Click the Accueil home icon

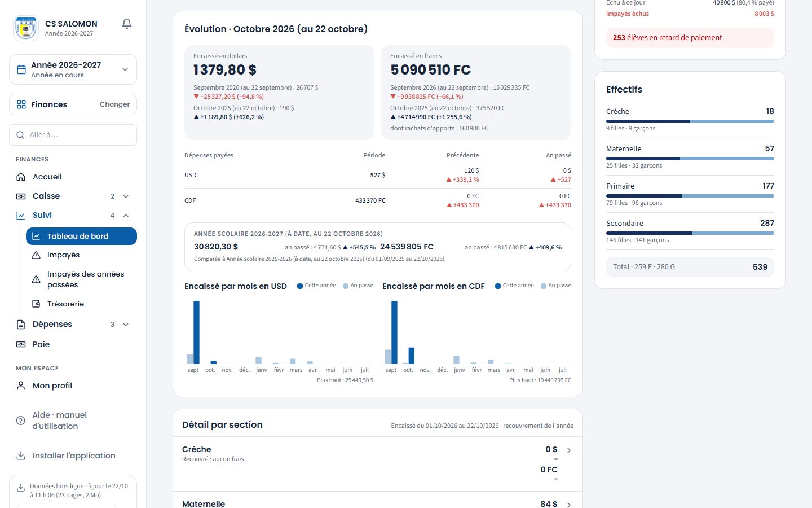pyautogui.click(x=21, y=177)
